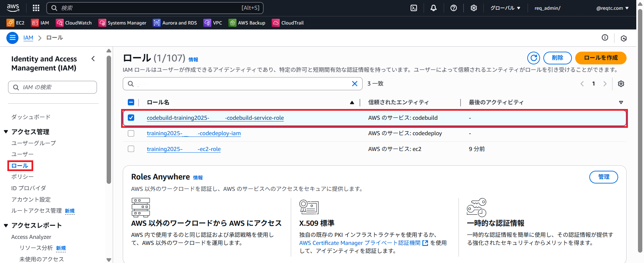Open AWS Backup shortcut
This screenshot has width=644, height=263.
[x=247, y=23]
